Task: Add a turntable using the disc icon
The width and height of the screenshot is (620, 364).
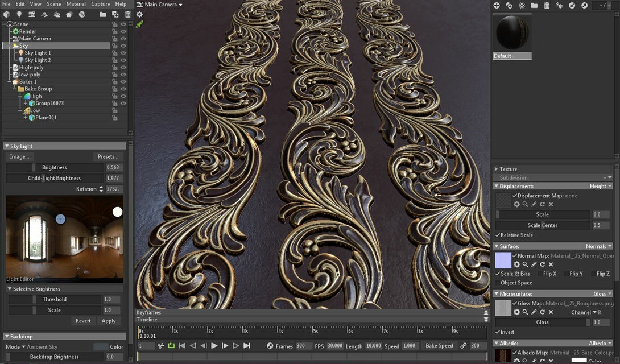Action: 82,15
